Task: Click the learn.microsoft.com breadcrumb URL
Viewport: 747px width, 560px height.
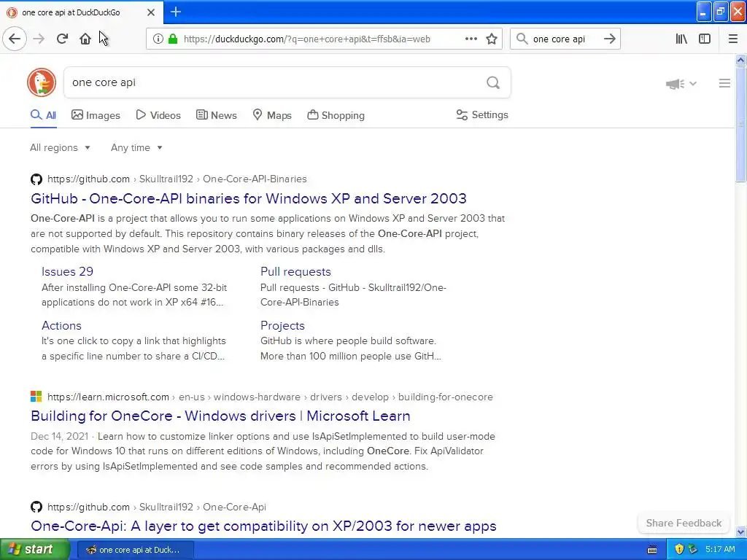Action: click(270, 397)
